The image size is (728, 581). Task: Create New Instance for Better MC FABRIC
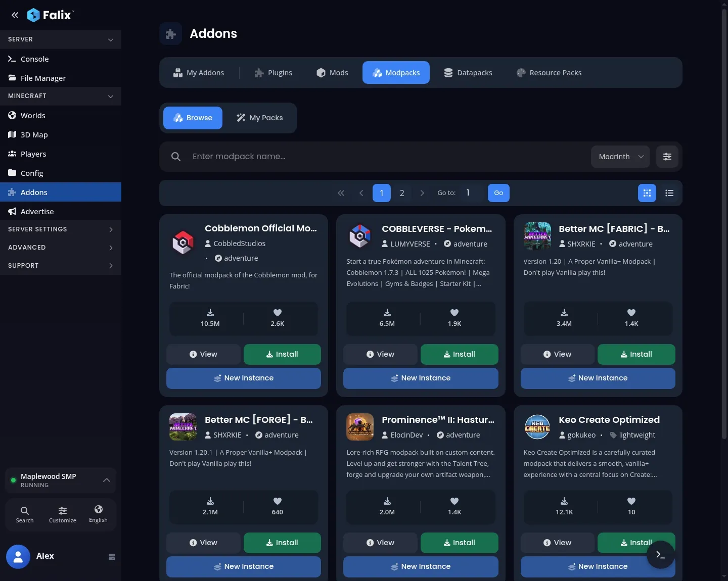(x=598, y=378)
